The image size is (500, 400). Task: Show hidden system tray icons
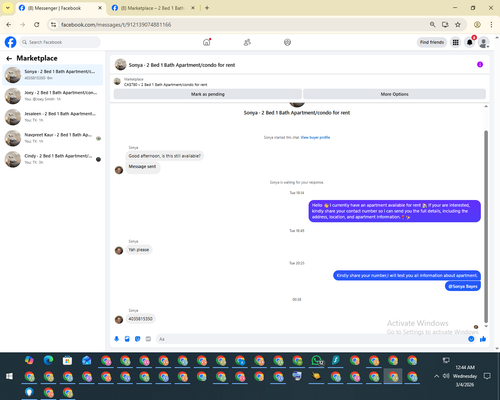pyautogui.click(x=436, y=376)
